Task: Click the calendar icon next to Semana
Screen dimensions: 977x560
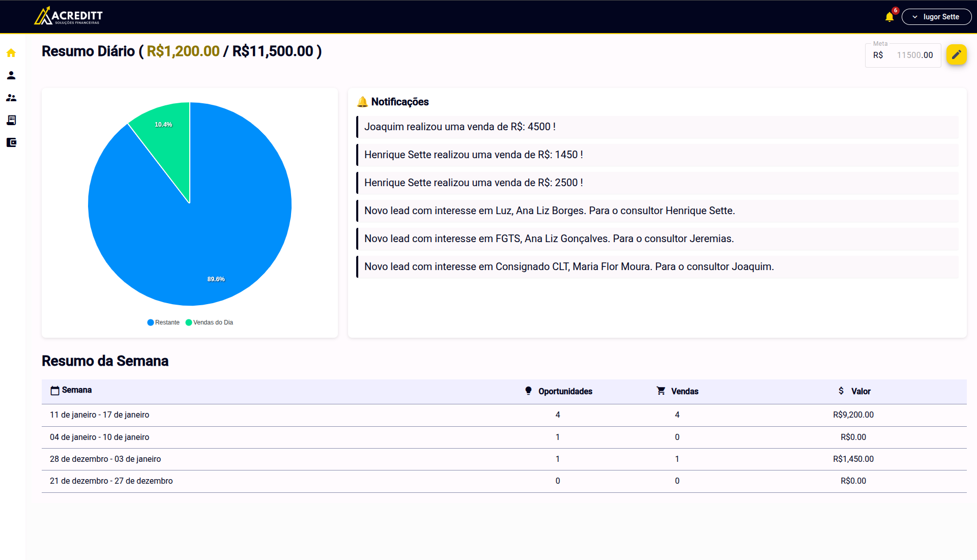Action: tap(54, 390)
